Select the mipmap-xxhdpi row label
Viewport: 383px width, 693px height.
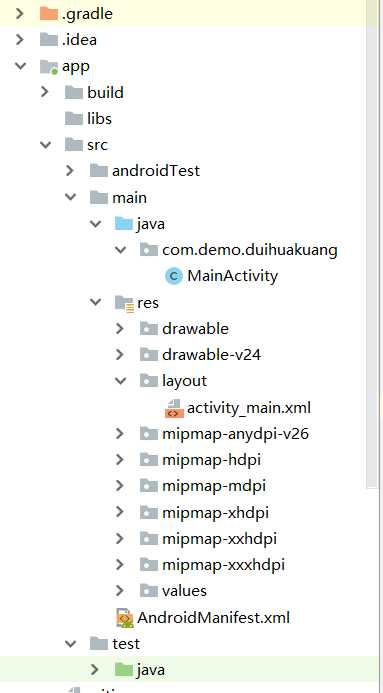pyautogui.click(x=219, y=539)
